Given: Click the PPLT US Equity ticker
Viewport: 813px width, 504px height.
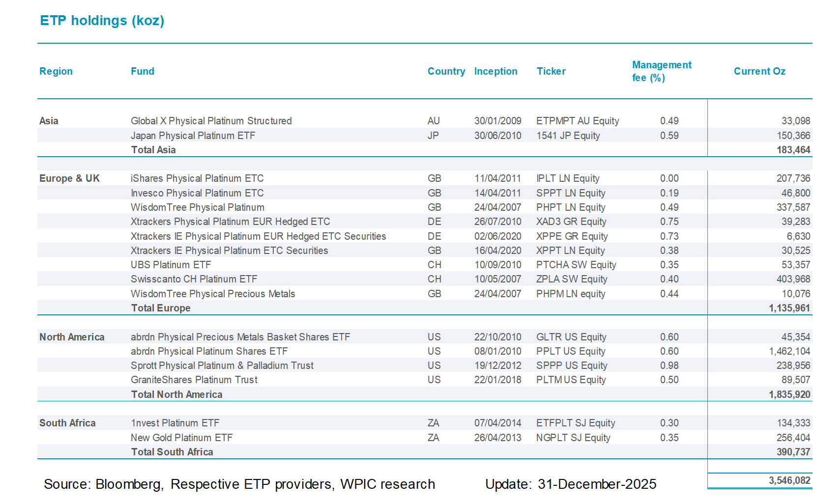Looking at the screenshot, I should 570,351.
